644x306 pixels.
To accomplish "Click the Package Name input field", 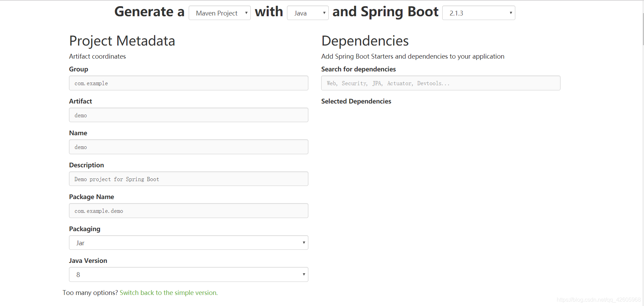I will 188,211.
